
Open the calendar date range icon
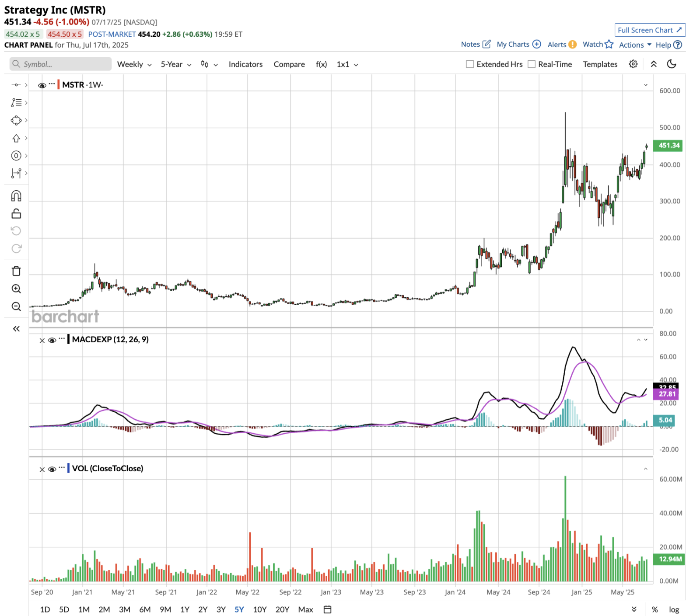(327, 609)
